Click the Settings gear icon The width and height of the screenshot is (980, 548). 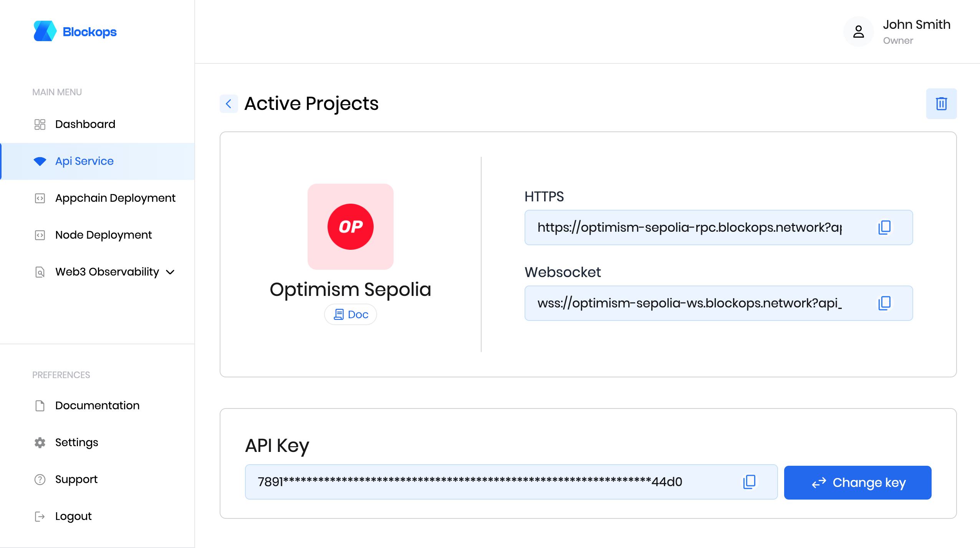(x=40, y=442)
